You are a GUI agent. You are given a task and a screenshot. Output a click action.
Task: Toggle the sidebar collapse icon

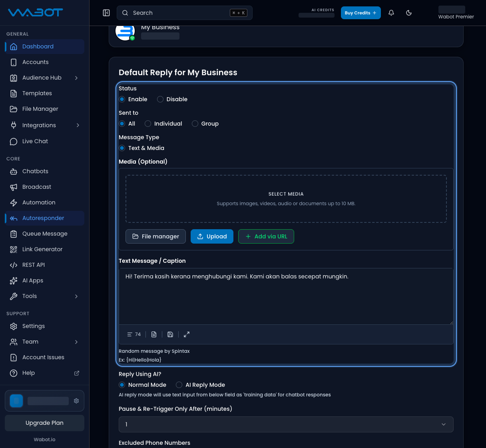click(x=106, y=13)
